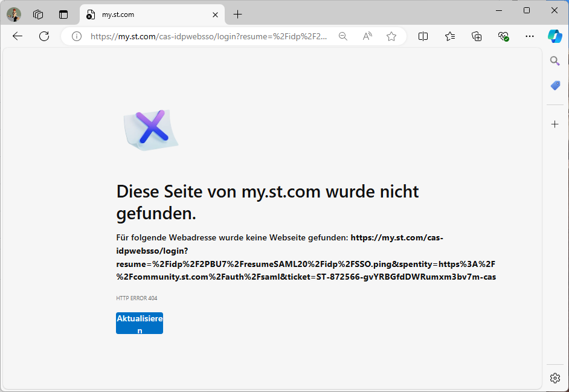Click the page not found heading
Screen dimensions: 569x392
268,202
